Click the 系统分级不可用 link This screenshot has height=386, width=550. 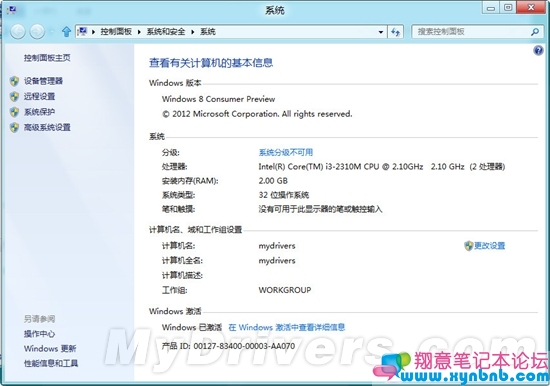click(x=286, y=152)
